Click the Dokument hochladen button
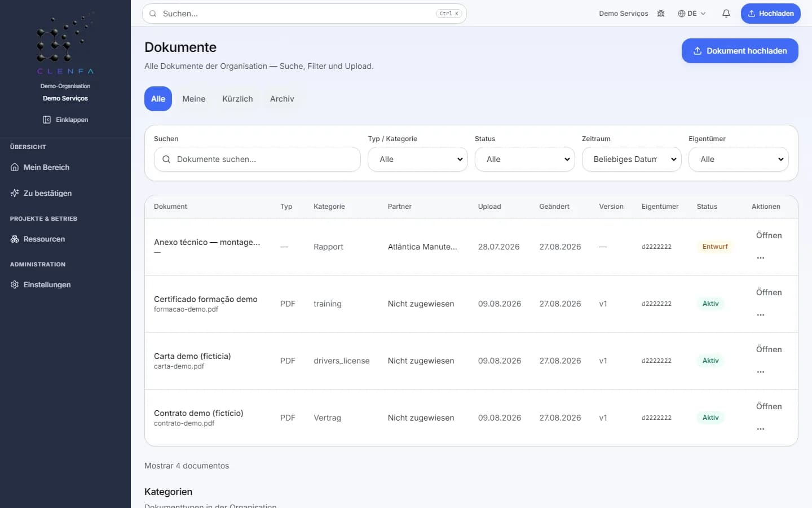Viewport: 812px width, 508px height. [x=740, y=51]
